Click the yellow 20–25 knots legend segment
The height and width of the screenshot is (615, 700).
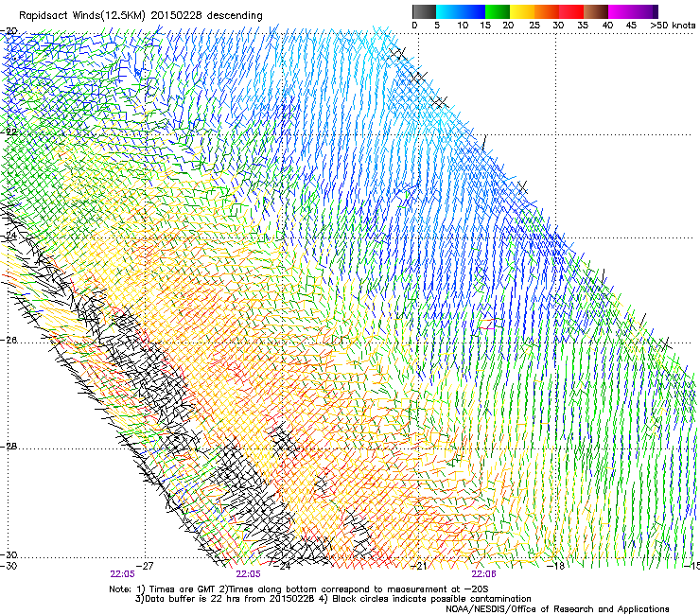pos(522,11)
